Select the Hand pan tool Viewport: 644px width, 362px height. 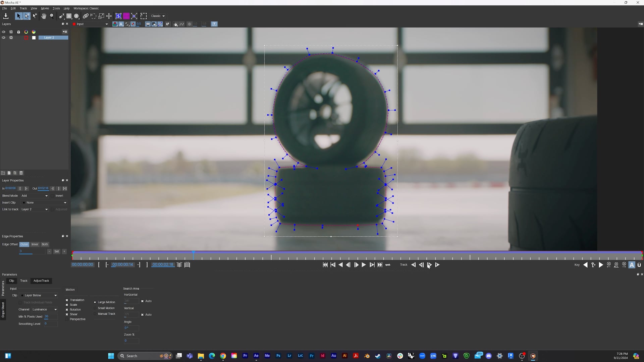44,16
